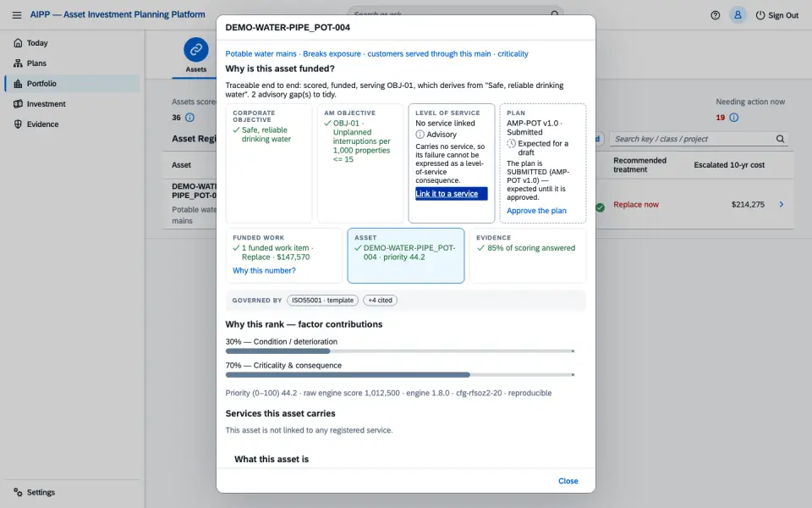Click the Plans hierarchy icon
Screen dimensions: 812x508
pyautogui.click(x=18, y=63)
